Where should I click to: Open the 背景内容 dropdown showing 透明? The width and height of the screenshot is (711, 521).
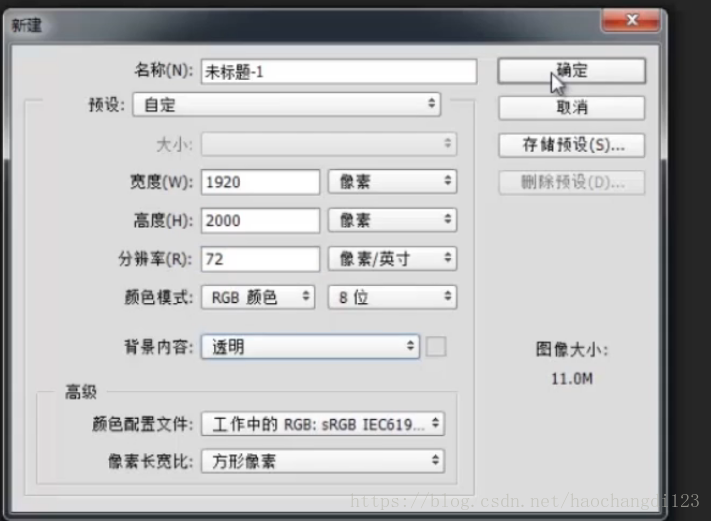click(310, 347)
